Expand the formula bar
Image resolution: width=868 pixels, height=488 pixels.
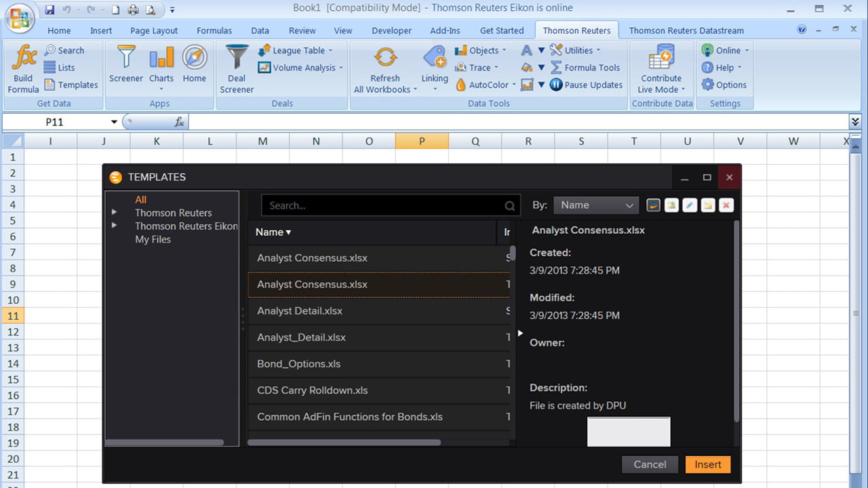pyautogui.click(x=855, y=121)
